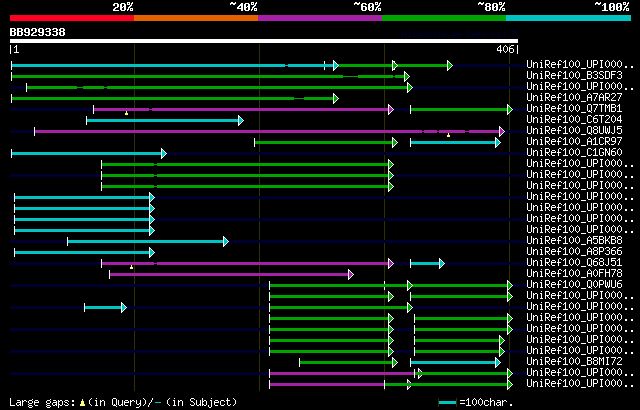Open the UniRef100_B3SDF3 hit label
The width and height of the screenshot is (640, 410).
[574, 75]
